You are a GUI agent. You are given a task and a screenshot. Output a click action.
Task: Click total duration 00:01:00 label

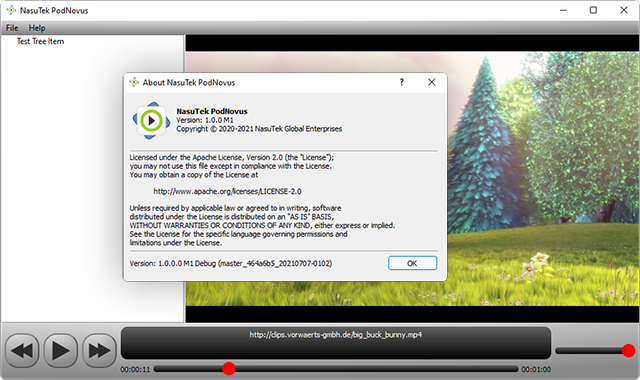(536, 369)
